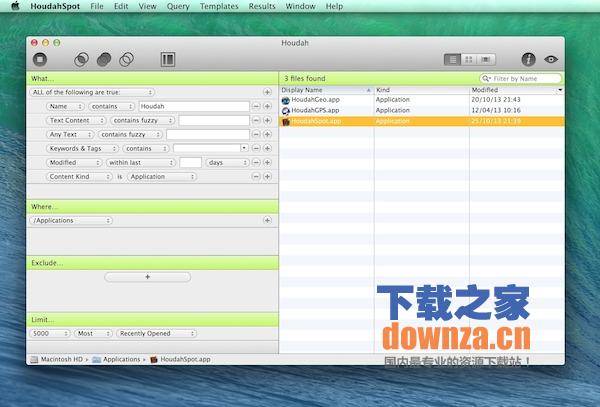This screenshot has width=600, height=407.
Task: Click the Filter by Name search field
Action: 520,78
